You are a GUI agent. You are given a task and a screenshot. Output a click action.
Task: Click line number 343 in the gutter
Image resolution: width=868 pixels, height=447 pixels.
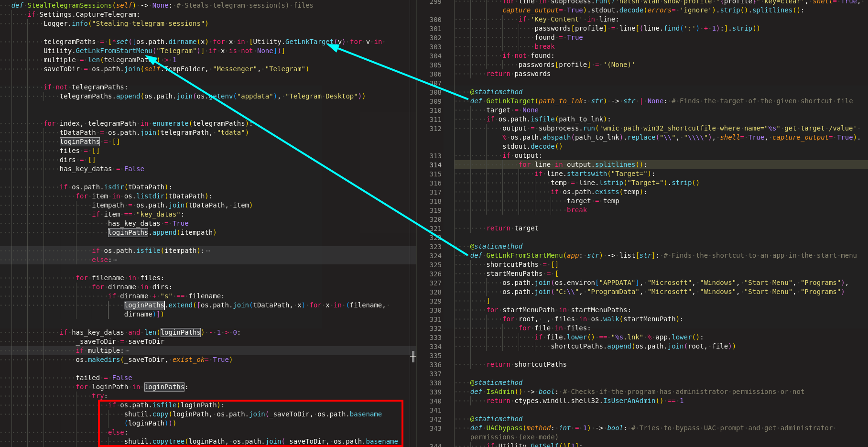coord(435,428)
